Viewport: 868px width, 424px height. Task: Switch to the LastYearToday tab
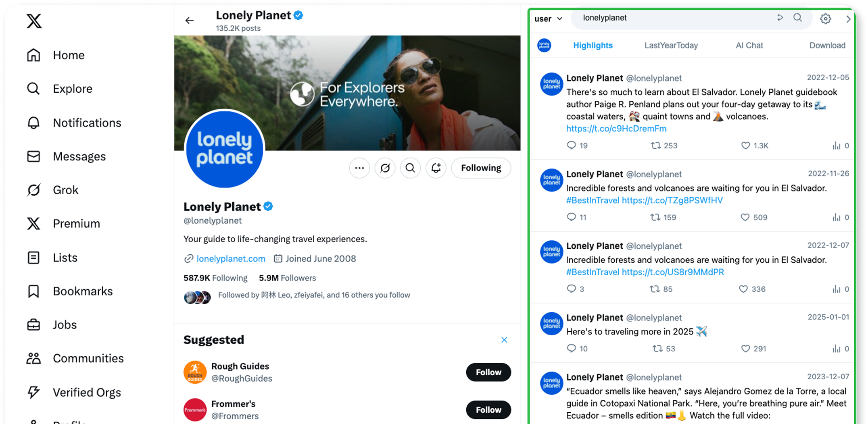click(671, 46)
